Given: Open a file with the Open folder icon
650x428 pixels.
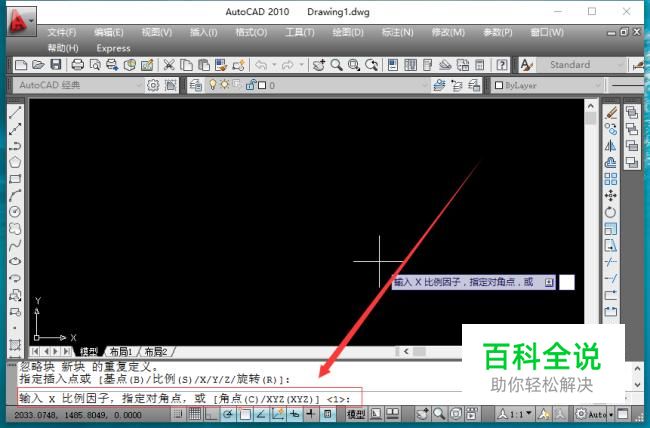Looking at the screenshot, I should pos(38,65).
